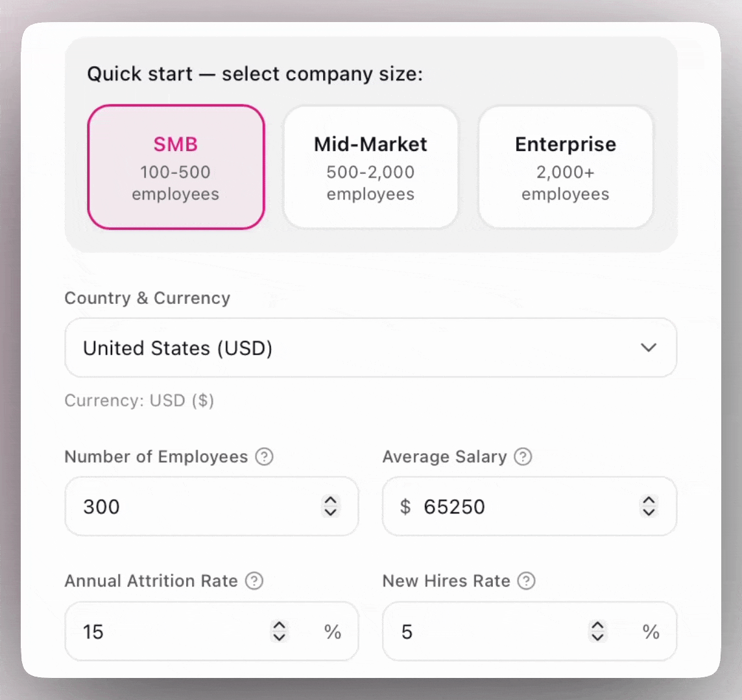
Task: Increase Number of Employees with up arrow
Action: tap(330, 500)
